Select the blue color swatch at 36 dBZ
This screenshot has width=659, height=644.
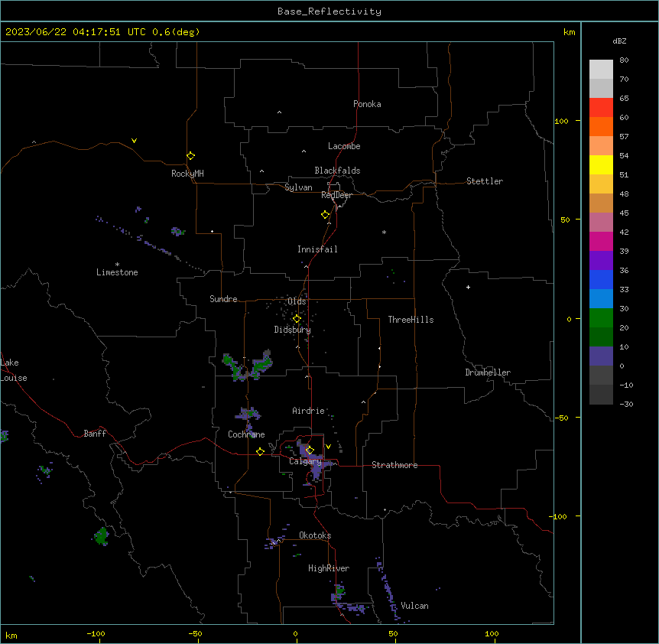tap(601, 279)
